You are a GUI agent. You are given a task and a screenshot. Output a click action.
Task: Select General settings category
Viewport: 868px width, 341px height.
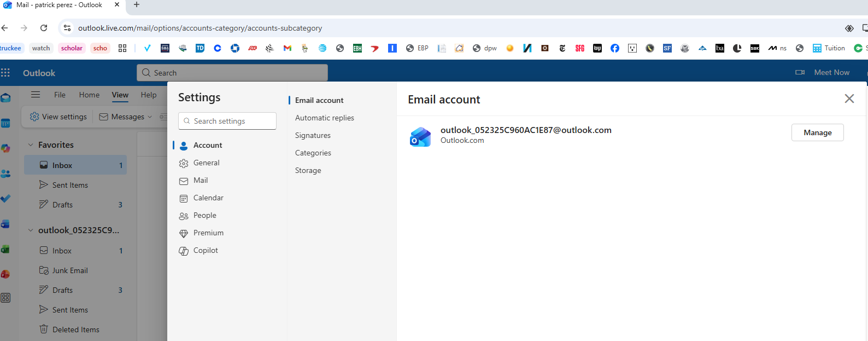pos(227,163)
